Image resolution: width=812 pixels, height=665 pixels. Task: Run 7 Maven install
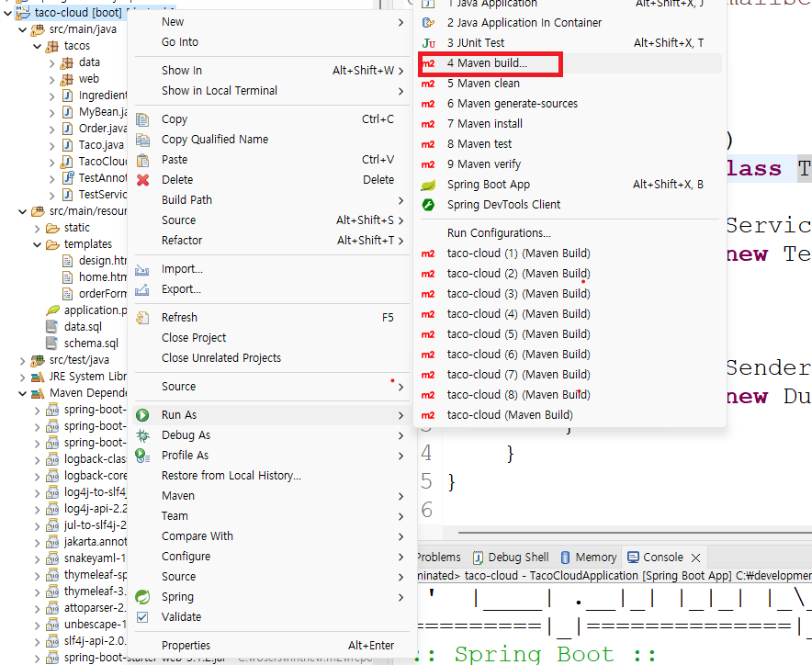[570, 124]
